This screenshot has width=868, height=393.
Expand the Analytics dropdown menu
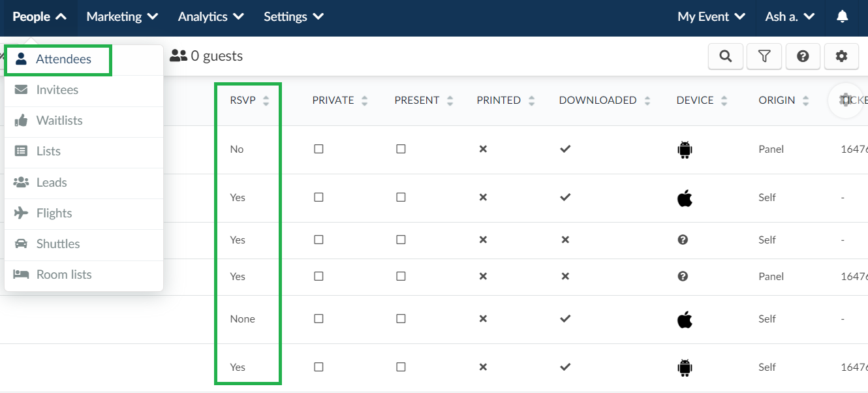(x=211, y=17)
